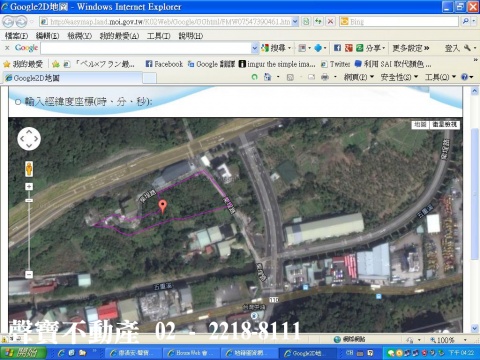Image resolution: width=480 pixels, height=360 pixels.
Task: Click the Google toolbar search field
Action: (x=146, y=48)
